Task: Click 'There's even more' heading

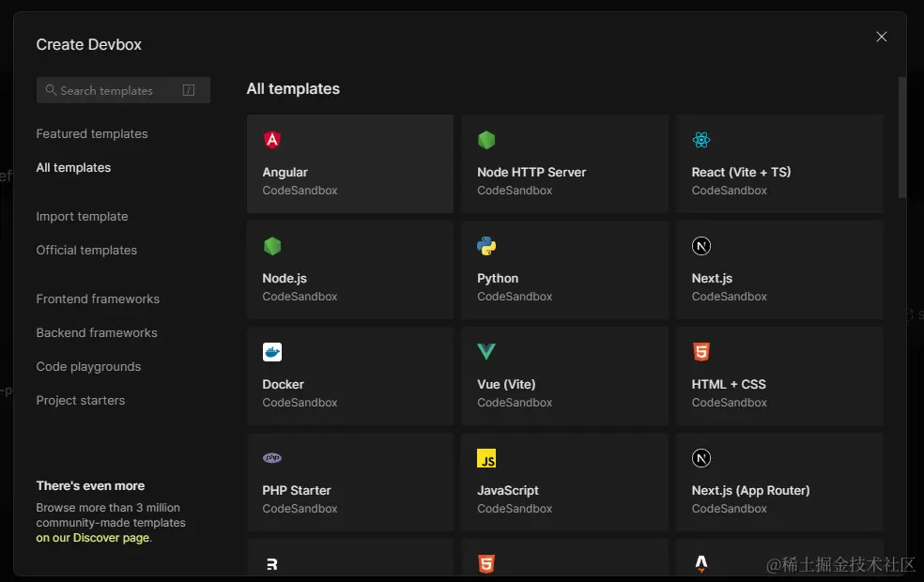Action: (90, 485)
